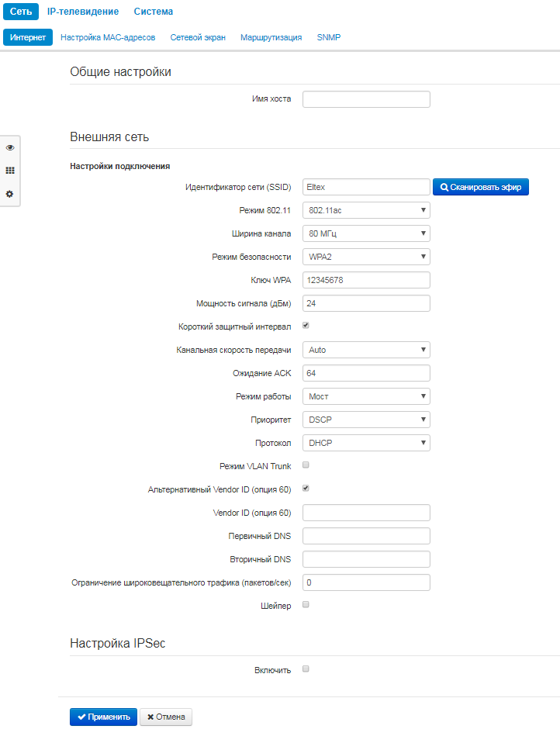Image resolution: width=560 pixels, height=736 pixels.
Task: Open the Режим 802.11 dropdown
Action: click(x=366, y=210)
